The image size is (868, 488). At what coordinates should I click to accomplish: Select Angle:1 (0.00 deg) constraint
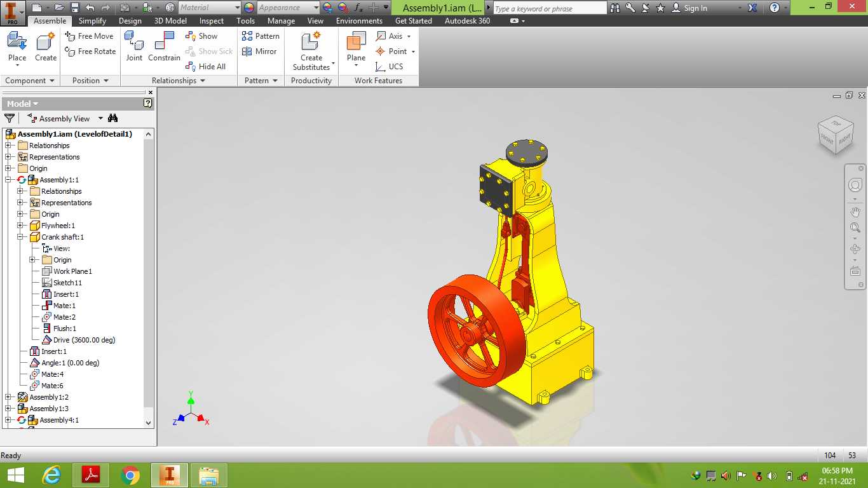(x=65, y=363)
